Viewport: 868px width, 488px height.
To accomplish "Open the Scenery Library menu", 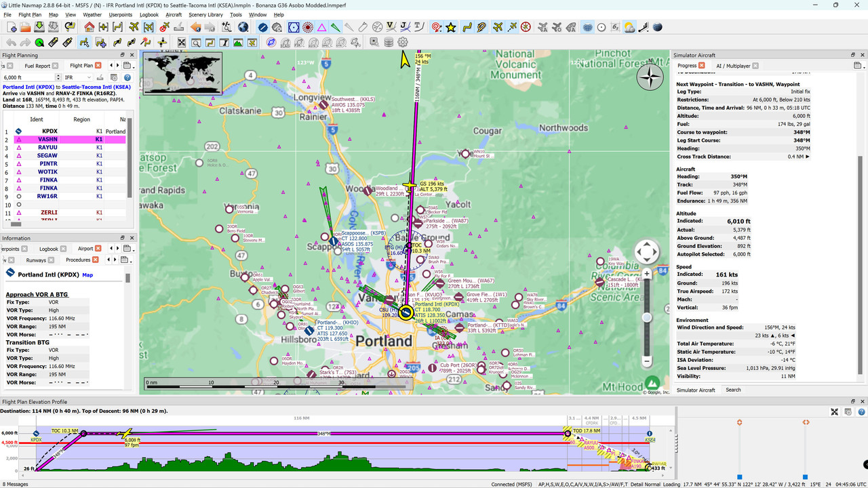I will coord(205,14).
